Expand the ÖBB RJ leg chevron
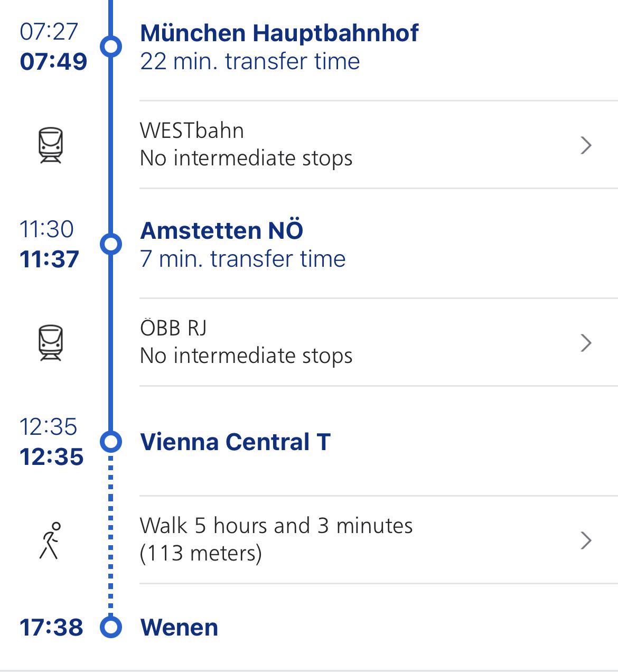 (585, 342)
